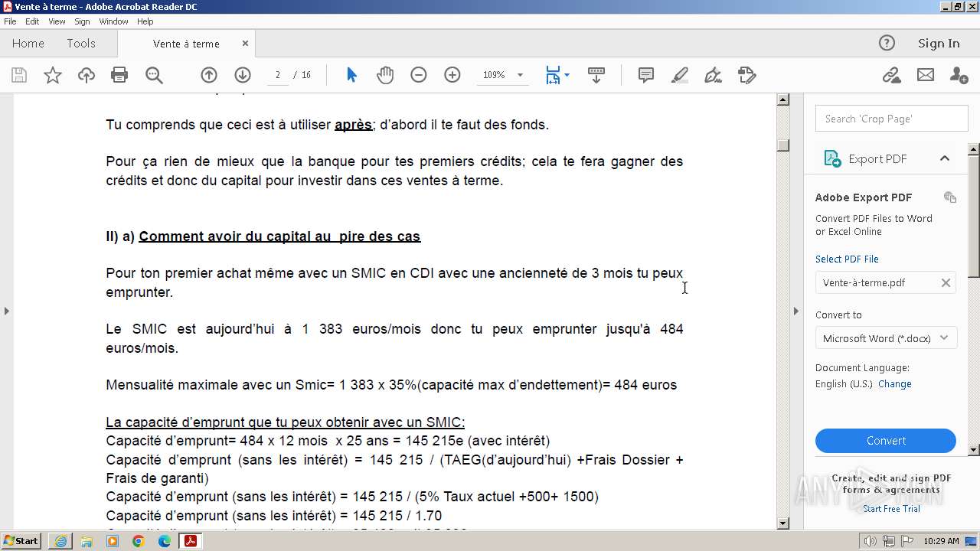Screen dimensions: 980x551
Task: Collapse the right tools pane
Action: point(795,311)
